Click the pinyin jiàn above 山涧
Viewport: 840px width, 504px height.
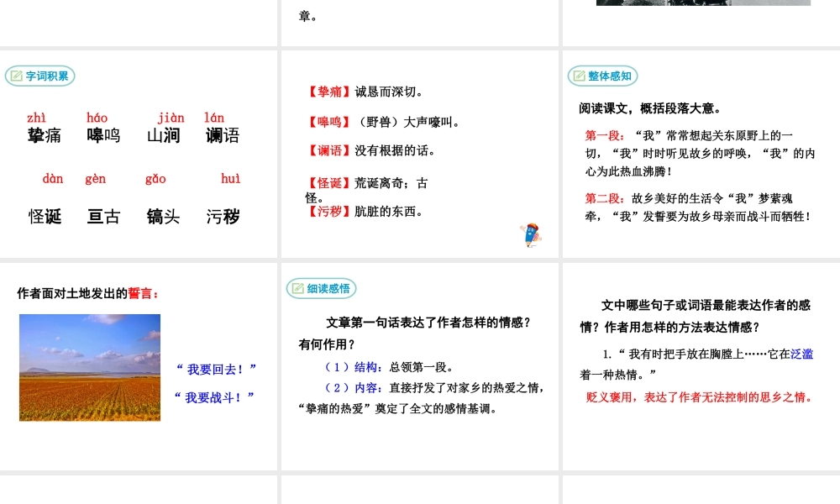(171, 118)
